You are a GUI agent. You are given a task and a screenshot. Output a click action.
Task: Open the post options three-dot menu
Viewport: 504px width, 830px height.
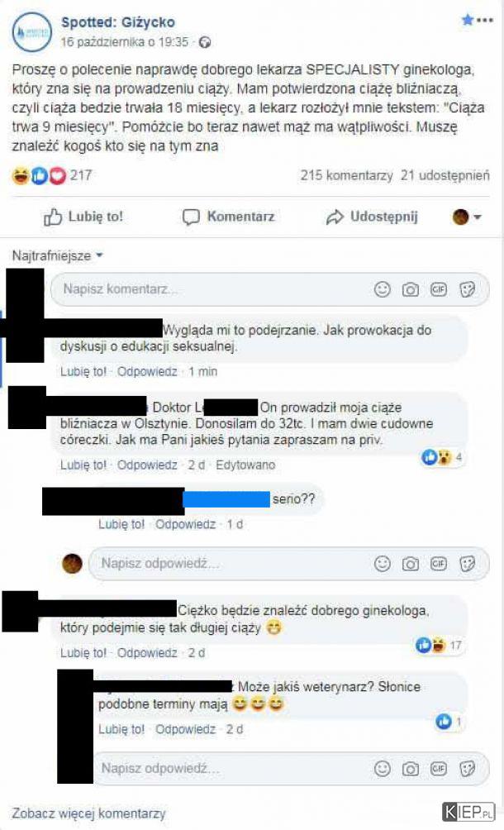coord(485,21)
